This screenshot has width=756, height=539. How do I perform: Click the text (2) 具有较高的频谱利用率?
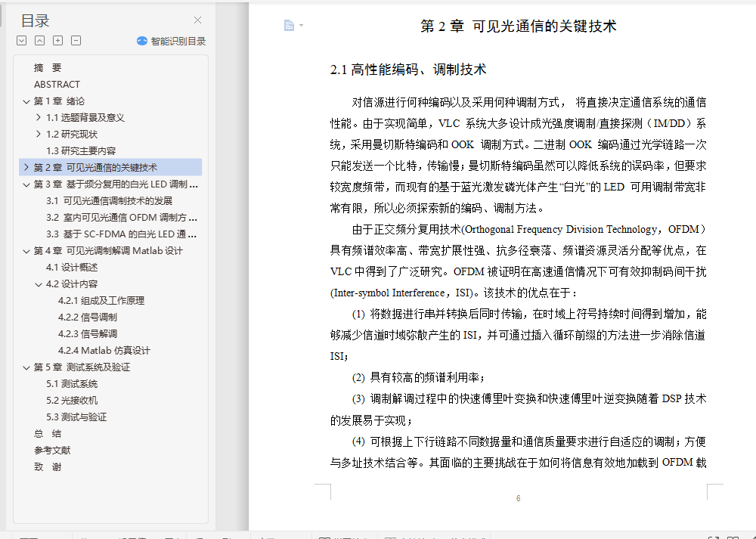pos(418,377)
